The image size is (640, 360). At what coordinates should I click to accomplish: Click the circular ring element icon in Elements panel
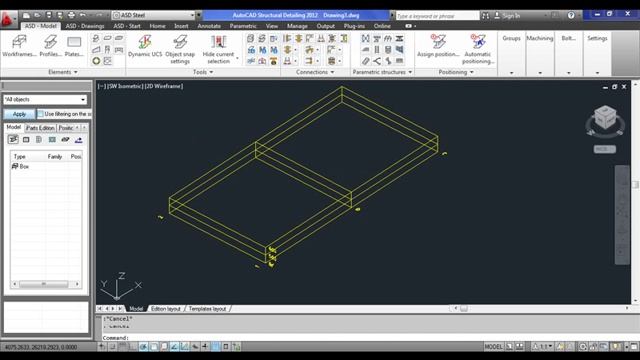[96, 61]
